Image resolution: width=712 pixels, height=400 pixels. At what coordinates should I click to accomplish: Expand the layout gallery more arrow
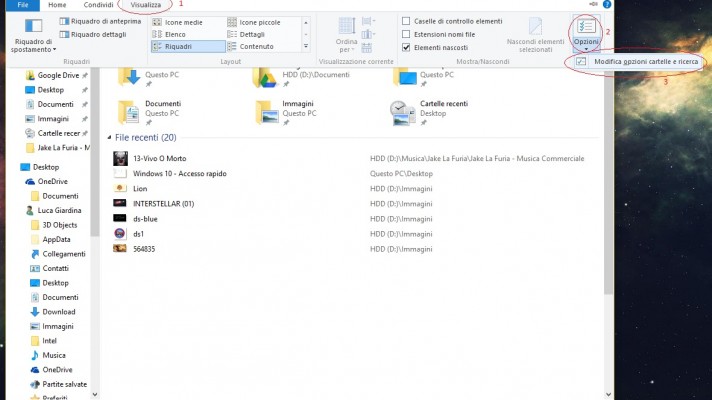[306, 46]
